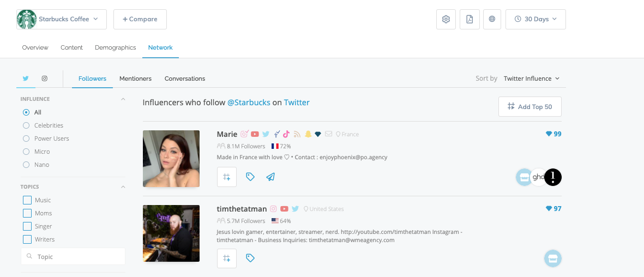
Task: Open timthetatman's profile photo thumbnail
Action: point(171,233)
